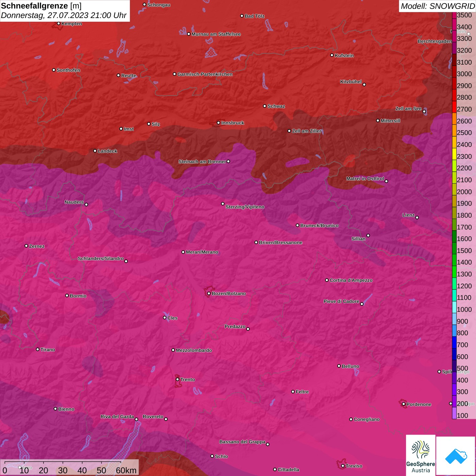Select the Kempten city marker dot
476x476 pixels.
click(x=58, y=23)
